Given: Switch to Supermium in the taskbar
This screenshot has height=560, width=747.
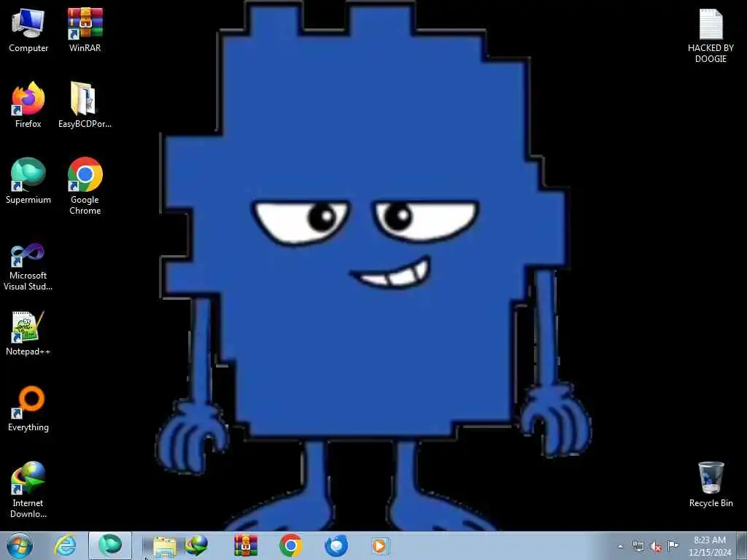Looking at the screenshot, I should pyautogui.click(x=110, y=545).
